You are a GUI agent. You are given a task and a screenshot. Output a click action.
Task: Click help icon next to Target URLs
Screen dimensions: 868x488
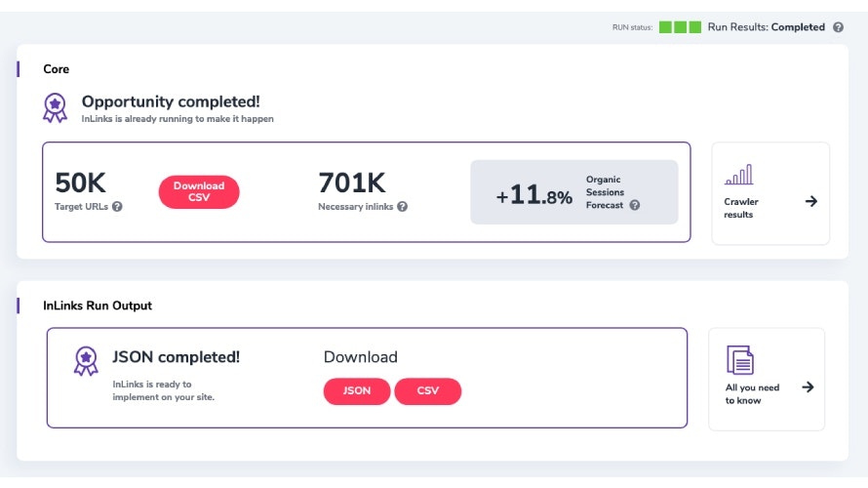pos(118,207)
